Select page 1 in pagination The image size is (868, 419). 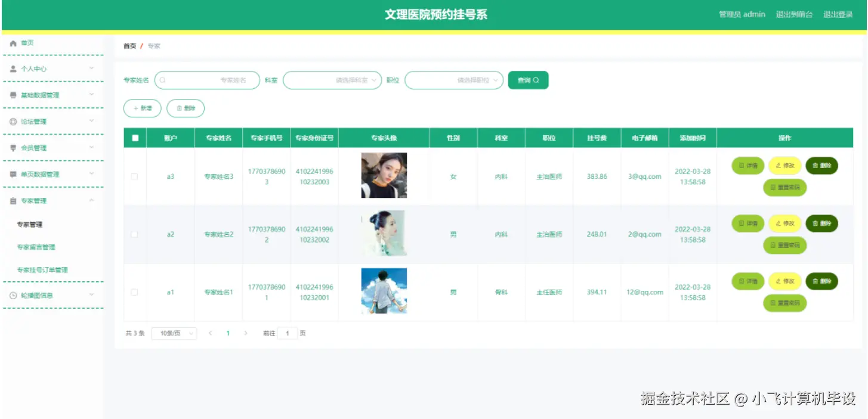point(228,334)
